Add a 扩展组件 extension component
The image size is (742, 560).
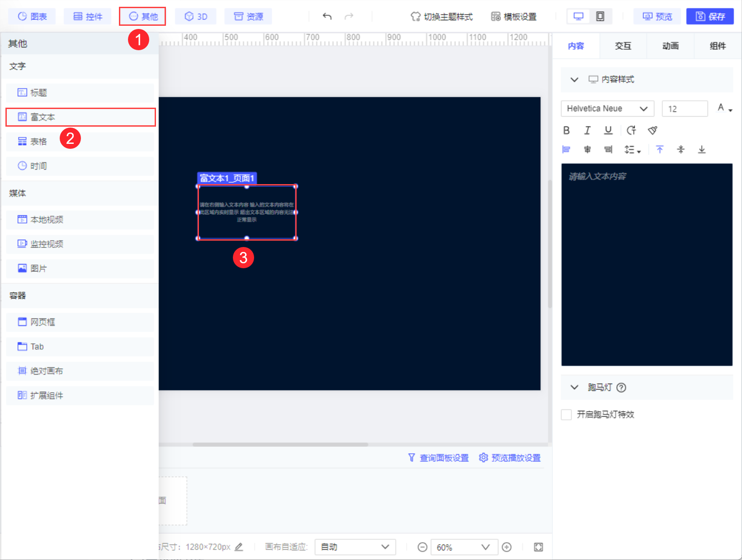[x=80, y=396]
